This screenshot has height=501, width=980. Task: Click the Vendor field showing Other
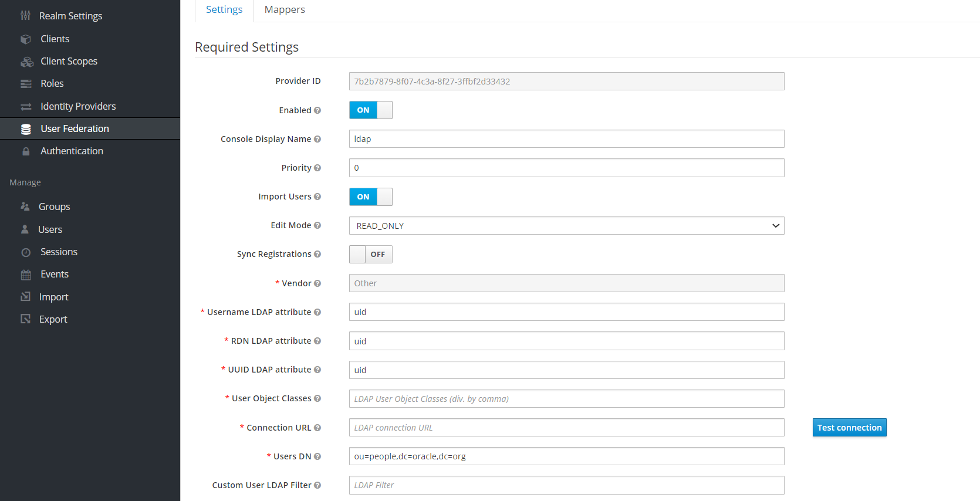pos(566,283)
